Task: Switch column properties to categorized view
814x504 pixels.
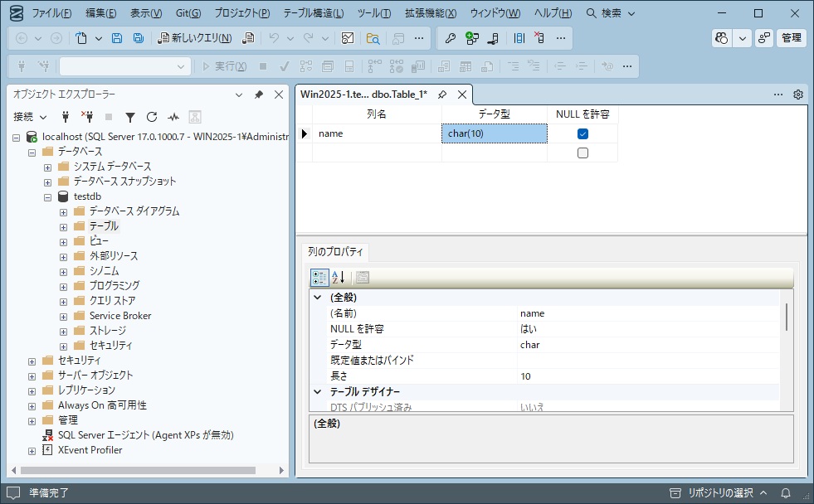Action: coord(319,278)
